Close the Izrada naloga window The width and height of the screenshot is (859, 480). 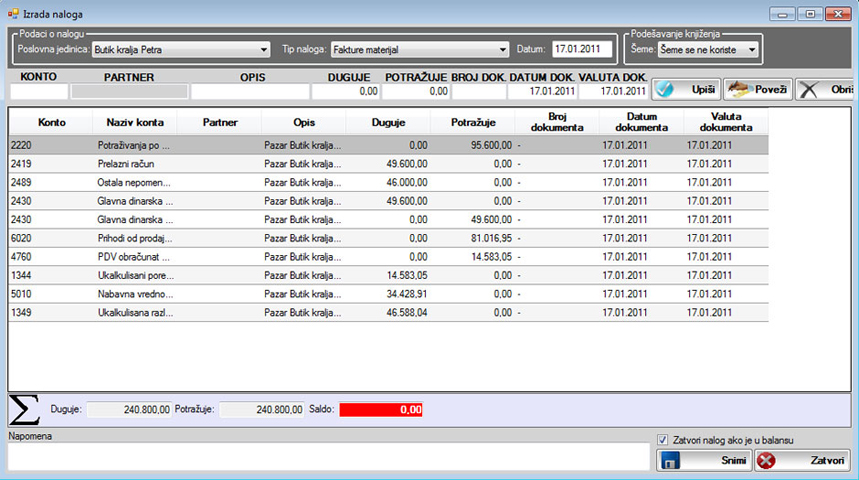[x=838, y=14]
